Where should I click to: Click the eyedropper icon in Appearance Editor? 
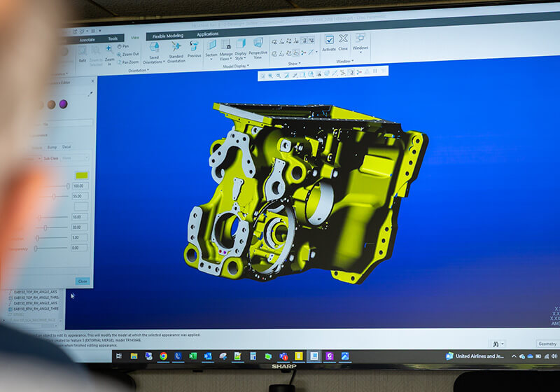click(x=90, y=94)
